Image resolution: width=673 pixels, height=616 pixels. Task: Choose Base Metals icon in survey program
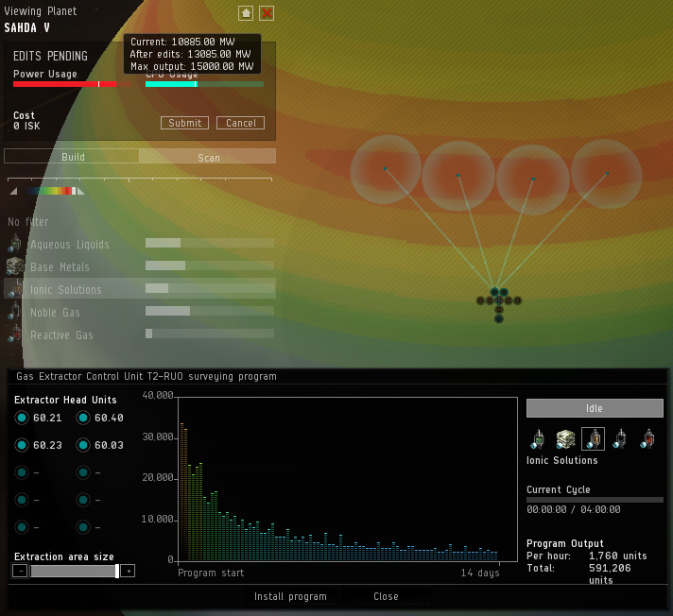pos(565,438)
